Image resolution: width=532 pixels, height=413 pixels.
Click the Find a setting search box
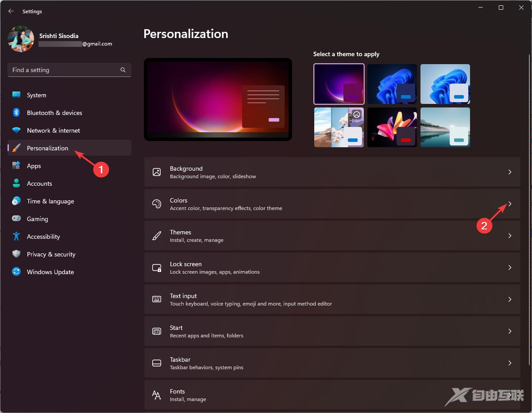click(69, 70)
